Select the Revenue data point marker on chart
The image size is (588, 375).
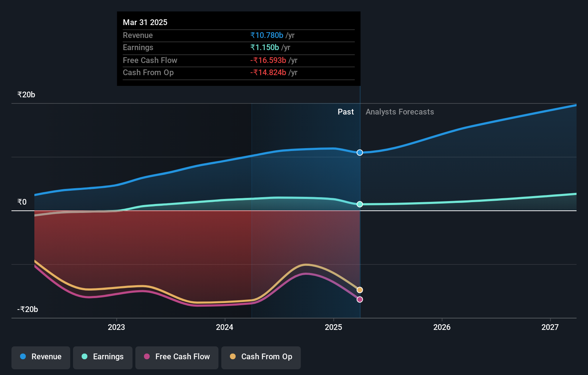point(360,152)
